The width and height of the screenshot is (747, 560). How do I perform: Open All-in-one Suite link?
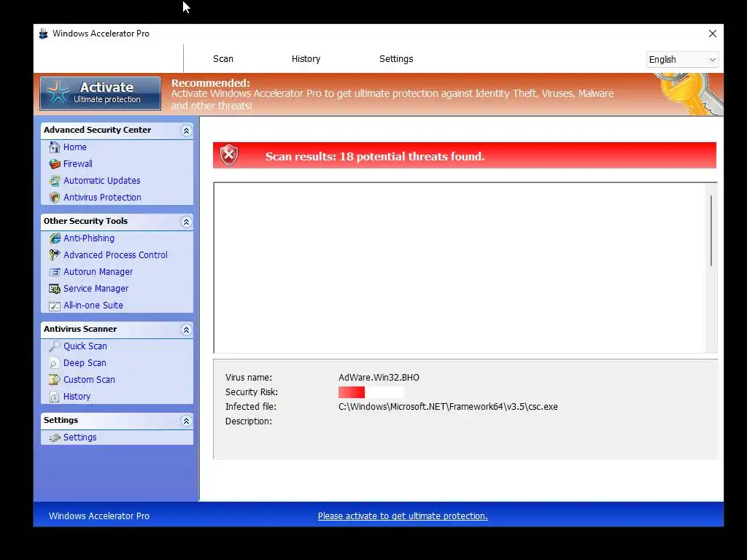coord(93,306)
